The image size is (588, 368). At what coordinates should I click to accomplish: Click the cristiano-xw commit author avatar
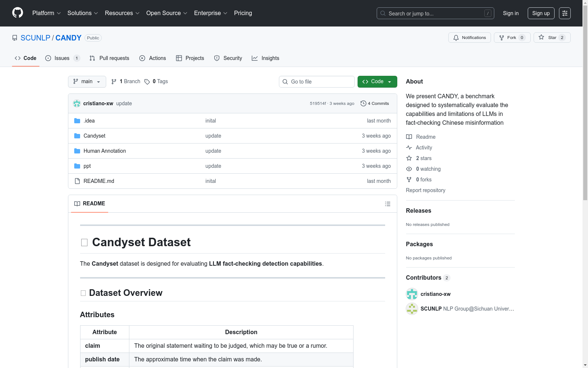(x=77, y=103)
